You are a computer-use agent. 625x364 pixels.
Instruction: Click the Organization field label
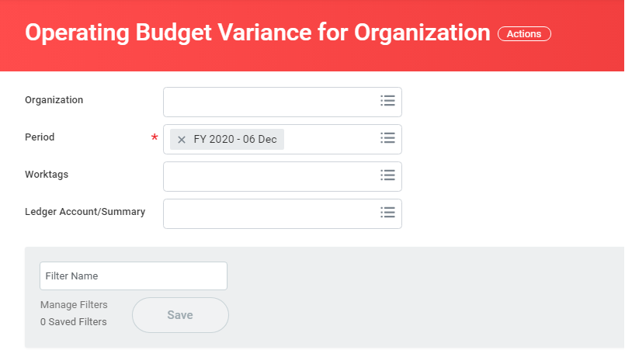pyautogui.click(x=54, y=100)
